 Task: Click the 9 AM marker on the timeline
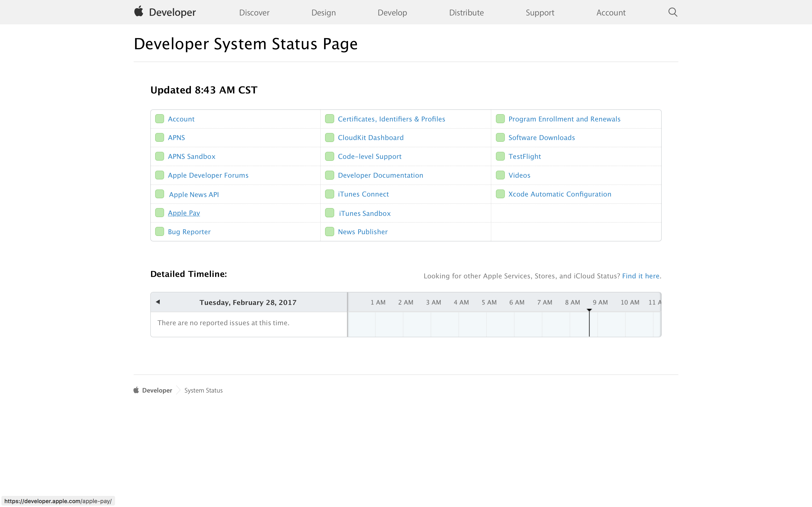[600, 302]
